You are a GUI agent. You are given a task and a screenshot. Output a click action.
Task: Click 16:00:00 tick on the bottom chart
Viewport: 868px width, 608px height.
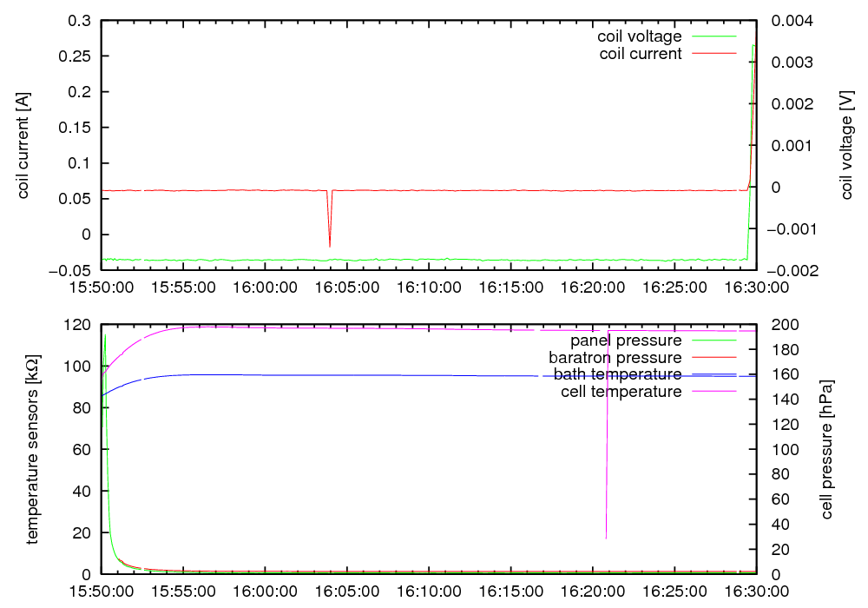(266, 591)
